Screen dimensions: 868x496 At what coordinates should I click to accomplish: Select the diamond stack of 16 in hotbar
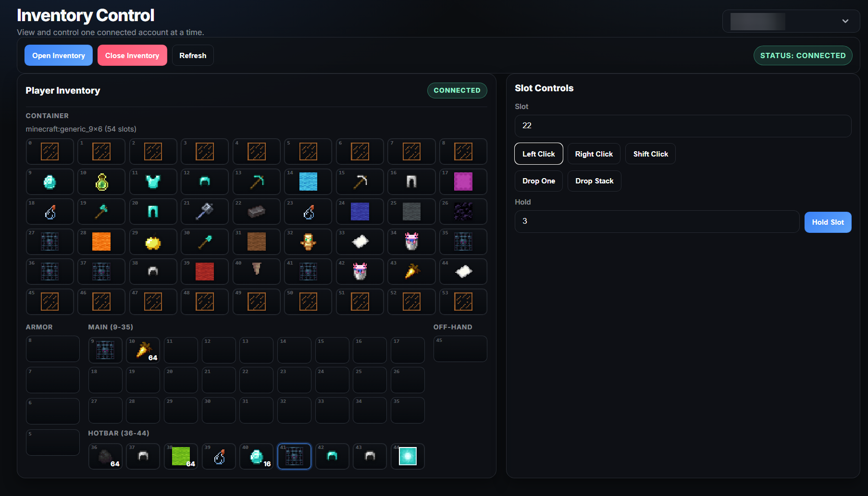(x=257, y=456)
